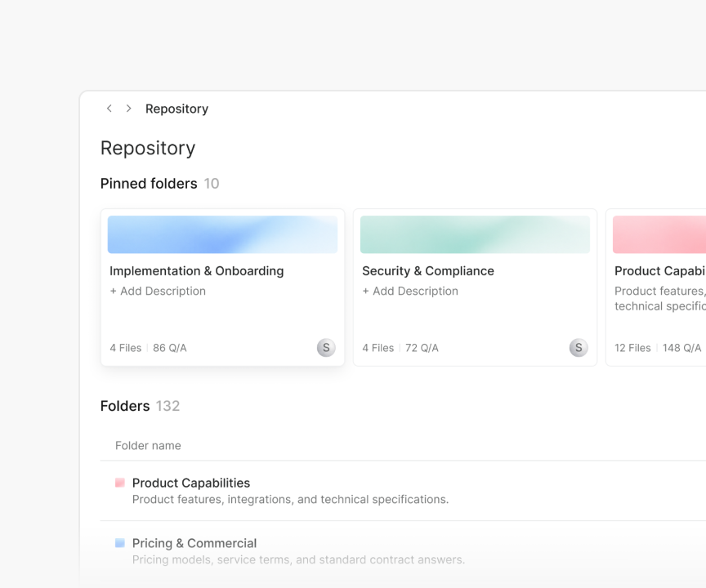The height and width of the screenshot is (588, 706).
Task: Click the Folders 132 heading
Action: [140, 406]
